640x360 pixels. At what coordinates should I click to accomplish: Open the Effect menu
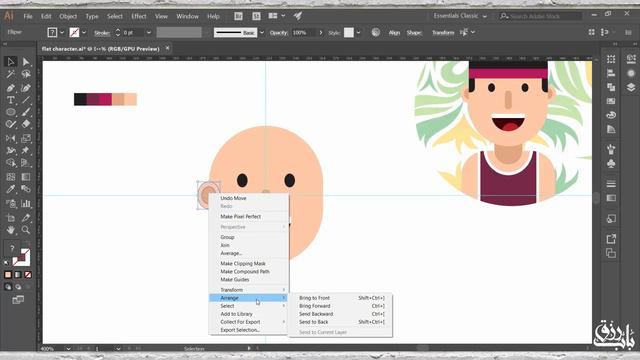139,16
